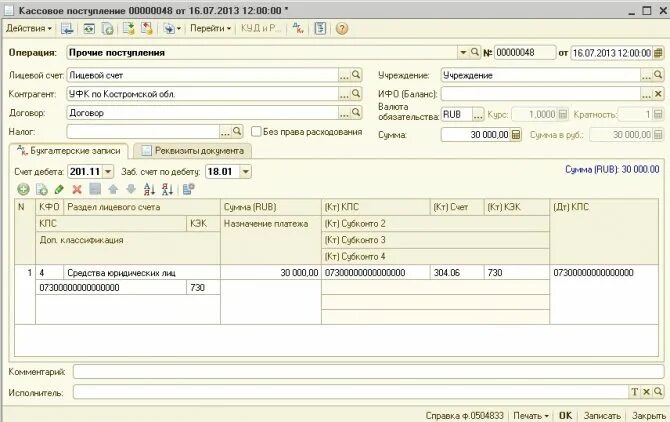Click the Записать button
The width and height of the screenshot is (670, 422).
coord(602,415)
